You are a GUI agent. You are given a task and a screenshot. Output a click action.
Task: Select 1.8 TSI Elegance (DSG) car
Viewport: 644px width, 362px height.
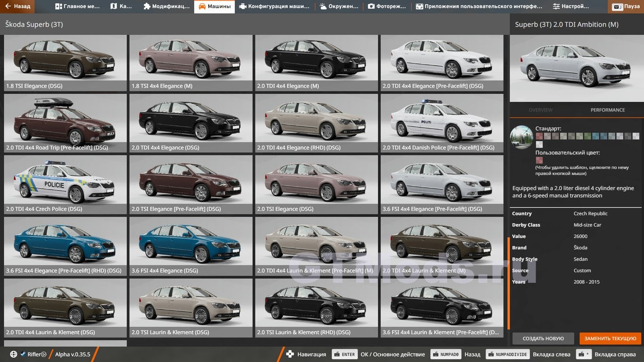(66, 63)
